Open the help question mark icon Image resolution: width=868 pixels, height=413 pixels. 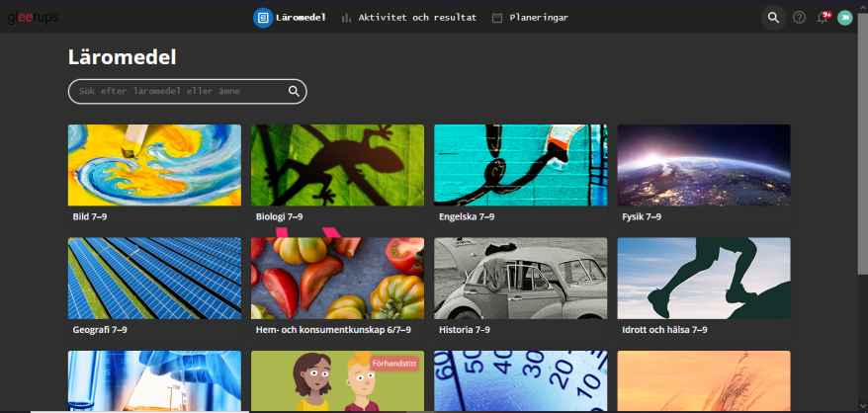click(x=799, y=17)
